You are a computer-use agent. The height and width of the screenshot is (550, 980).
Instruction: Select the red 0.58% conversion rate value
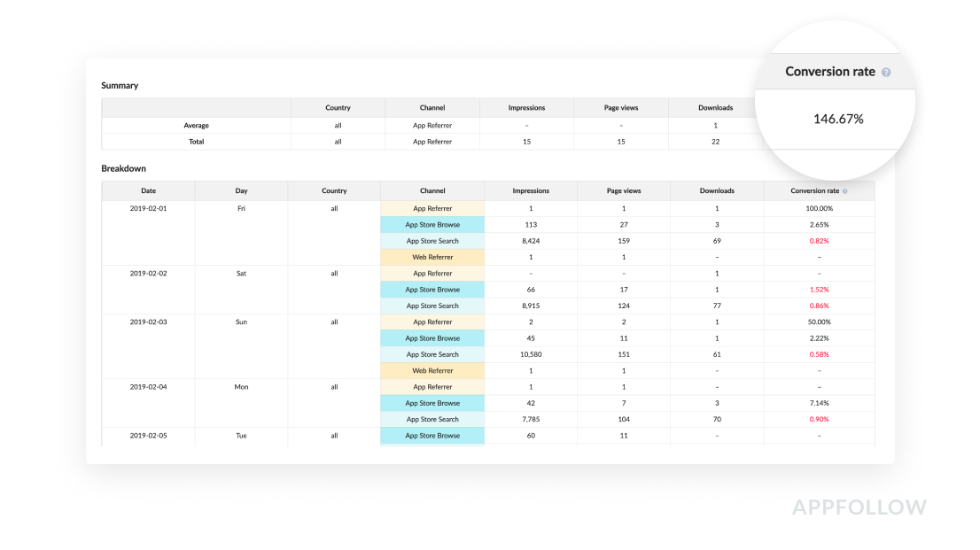coord(819,354)
